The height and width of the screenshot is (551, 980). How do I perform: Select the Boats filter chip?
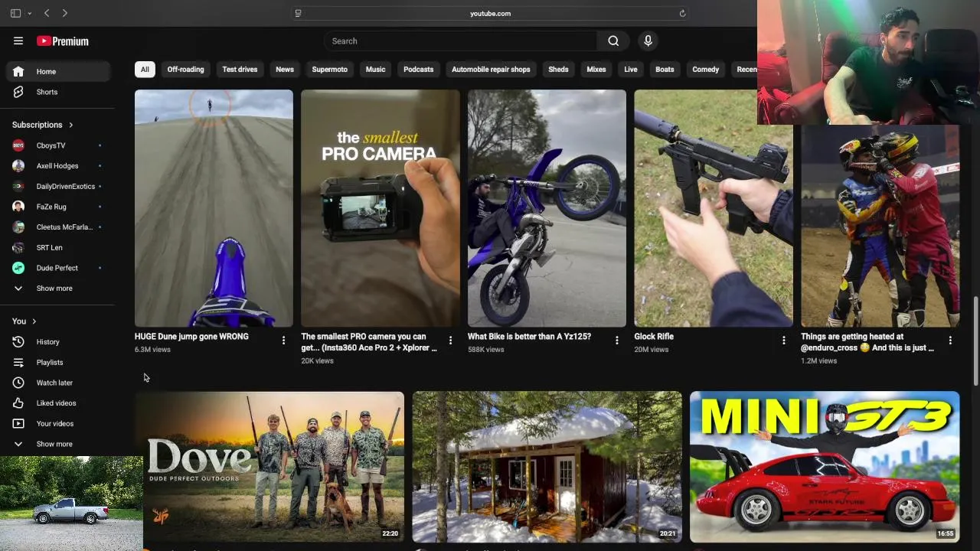coord(665,70)
